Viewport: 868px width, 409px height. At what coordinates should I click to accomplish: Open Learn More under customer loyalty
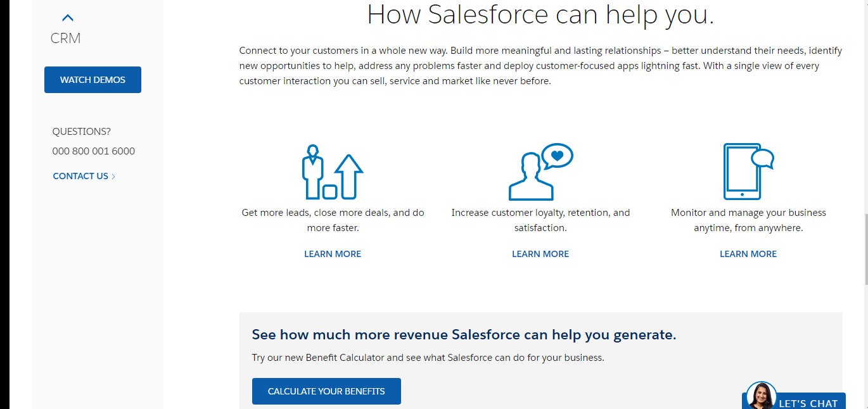[x=540, y=254]
